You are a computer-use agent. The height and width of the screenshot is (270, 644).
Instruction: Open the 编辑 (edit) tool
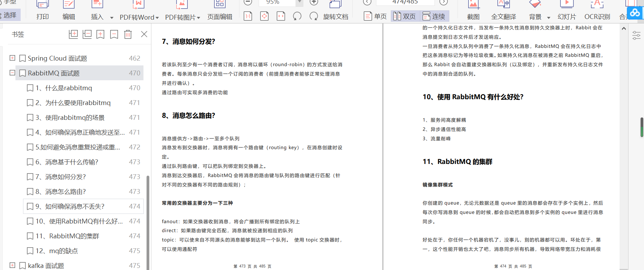point(69,11)
